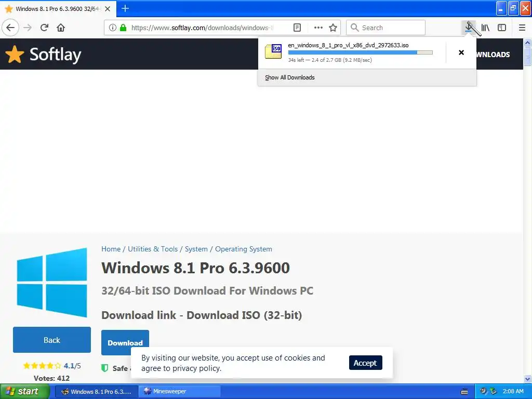This screenshot has height=399, width=532.
Task: Open the Firefox home page icon
Action: [x=61, y=28]
